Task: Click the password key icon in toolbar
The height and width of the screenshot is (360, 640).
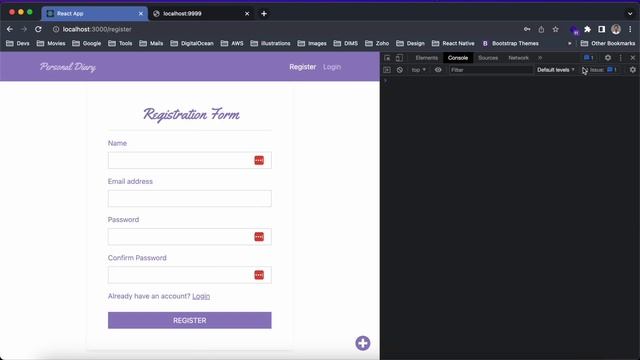Action: click(527, 29)
